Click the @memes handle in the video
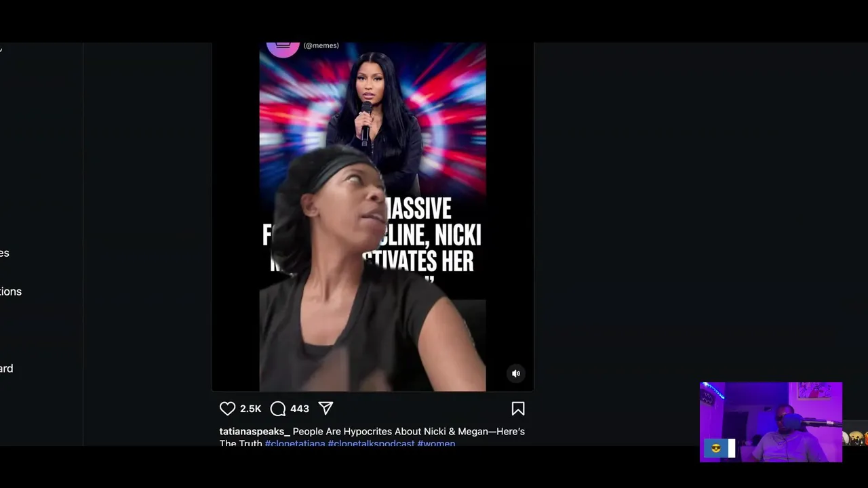The height and width of the screenshot is (488, 868). [x=321, y=45]
